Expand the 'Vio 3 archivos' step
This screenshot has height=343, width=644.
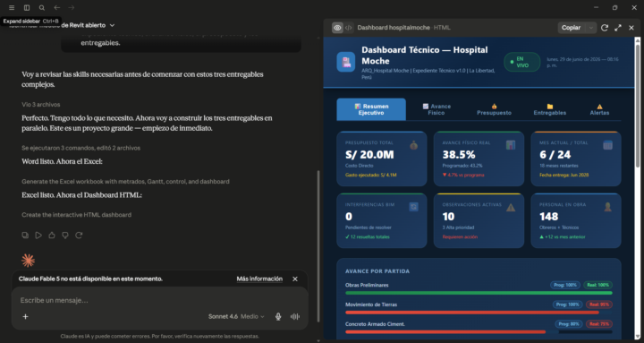[x=40, y=105]
